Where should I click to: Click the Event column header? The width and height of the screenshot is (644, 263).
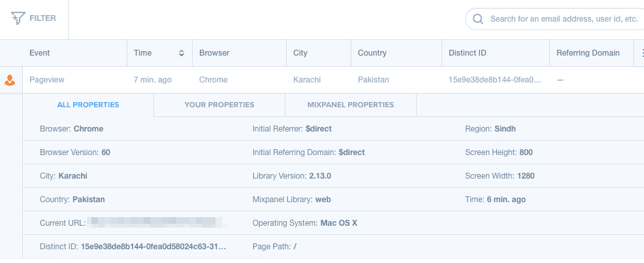(x=40, y=53)
